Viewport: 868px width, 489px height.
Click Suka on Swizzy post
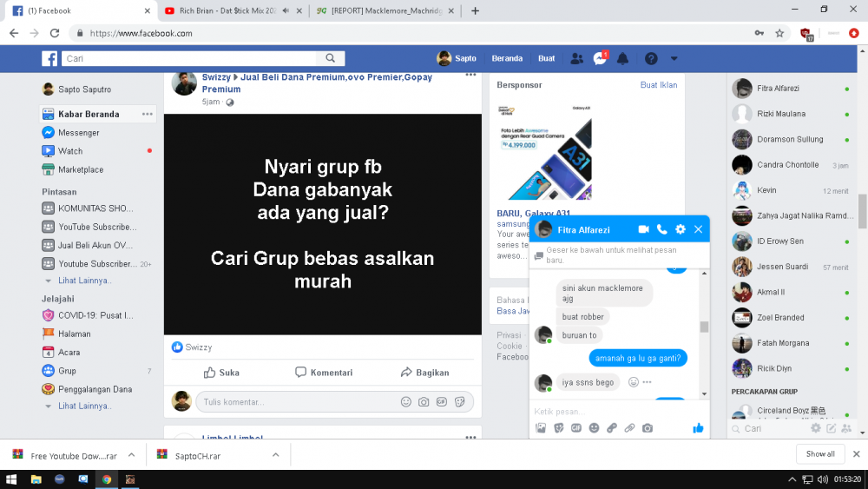[221, 373]
